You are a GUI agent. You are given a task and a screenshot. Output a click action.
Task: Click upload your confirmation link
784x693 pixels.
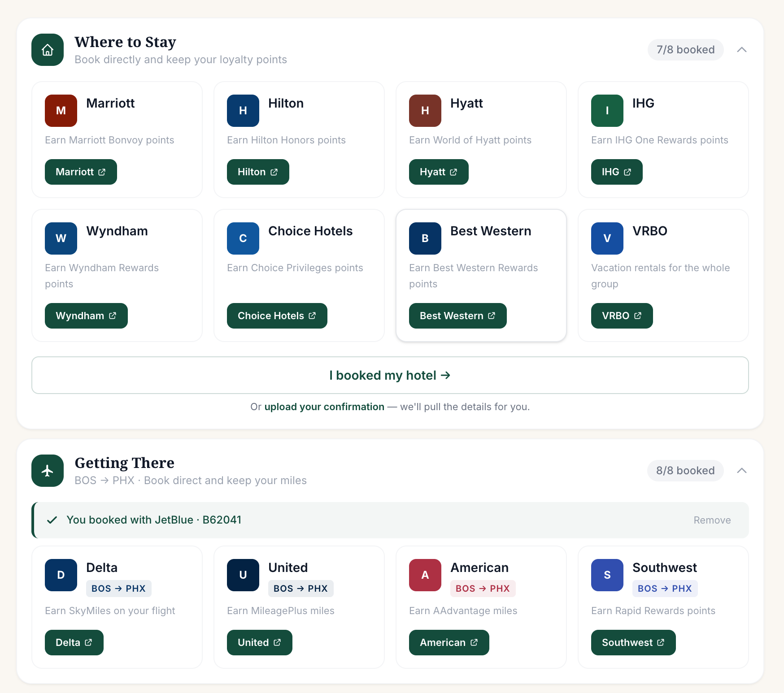324,407
